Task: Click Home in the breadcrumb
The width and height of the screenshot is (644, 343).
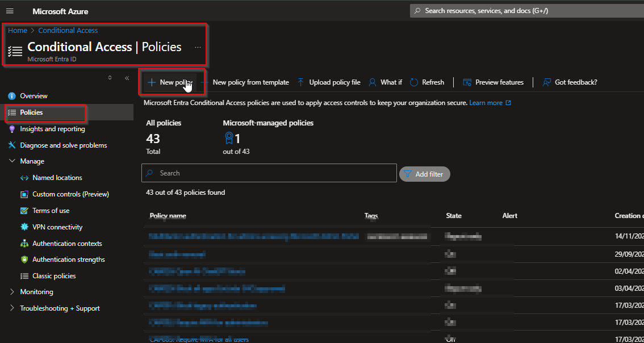Action: [x=18, y=31]
